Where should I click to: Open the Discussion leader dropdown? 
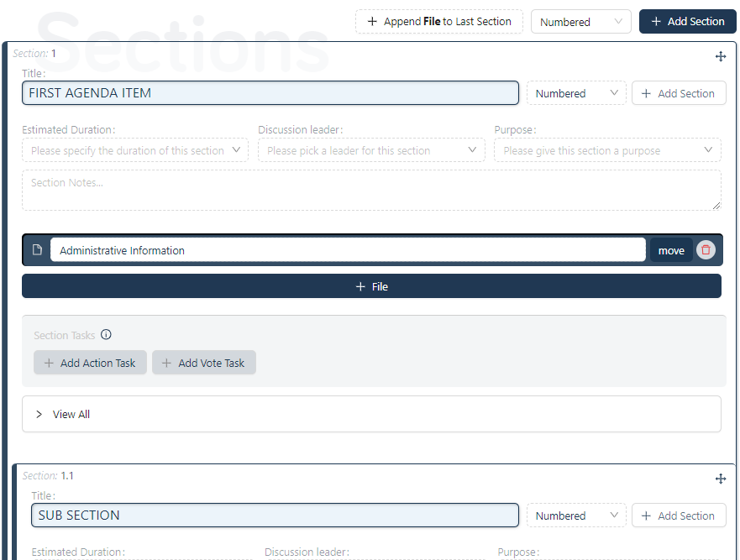[371, 150]
